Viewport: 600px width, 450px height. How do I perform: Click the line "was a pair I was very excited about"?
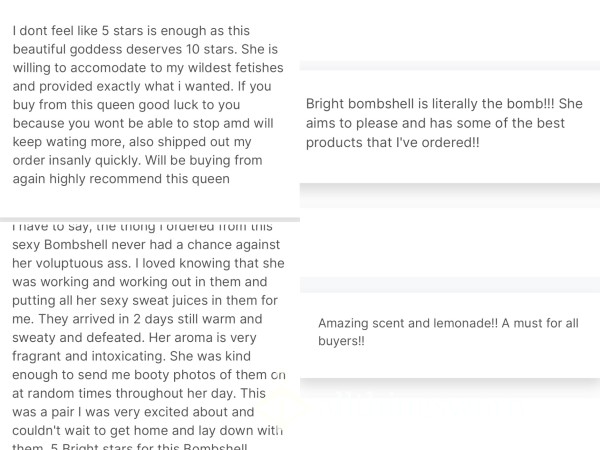133,412
